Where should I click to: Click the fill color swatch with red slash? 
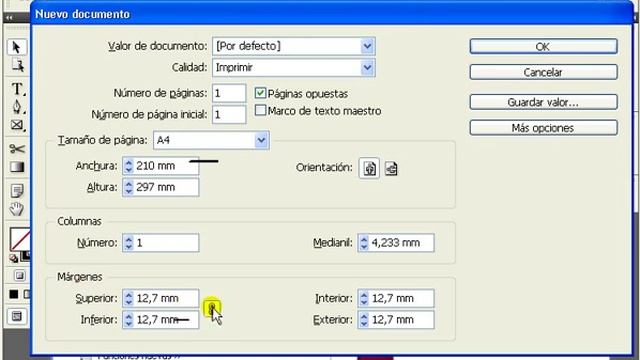click(x=20, y=239)
